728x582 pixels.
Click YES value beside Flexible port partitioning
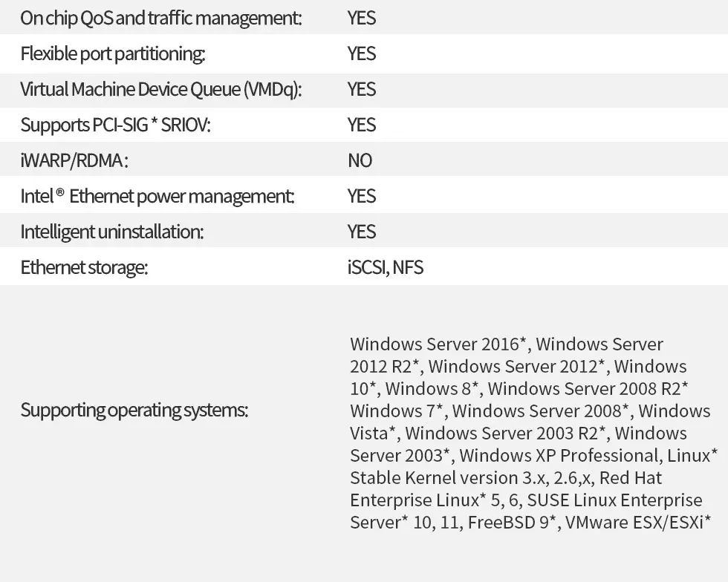pos(362,53)
